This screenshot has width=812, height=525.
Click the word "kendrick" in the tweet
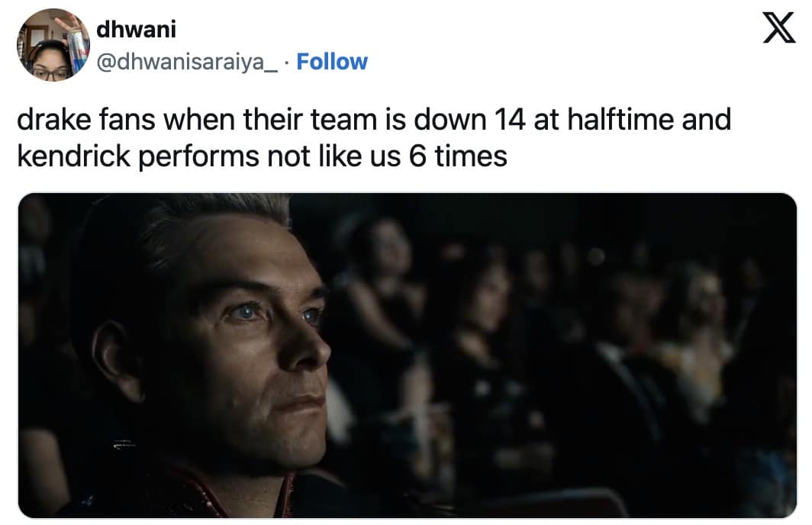(70, 156)
